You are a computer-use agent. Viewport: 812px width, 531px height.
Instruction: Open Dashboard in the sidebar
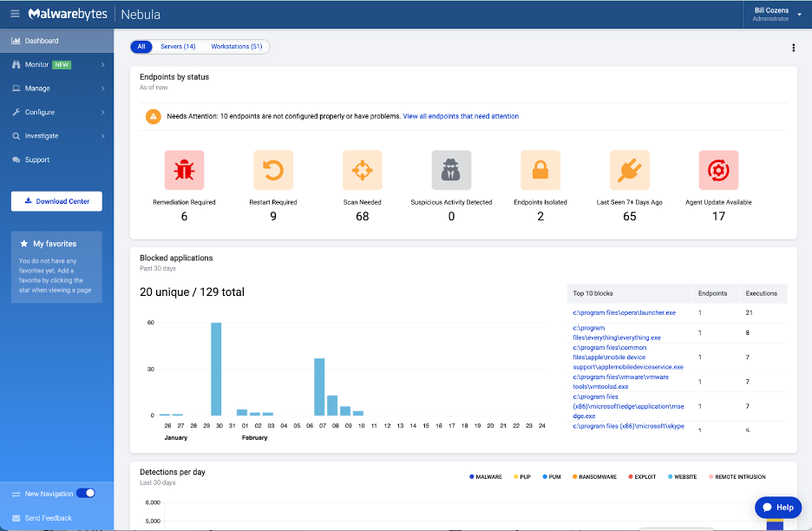[x=56, y=41]
